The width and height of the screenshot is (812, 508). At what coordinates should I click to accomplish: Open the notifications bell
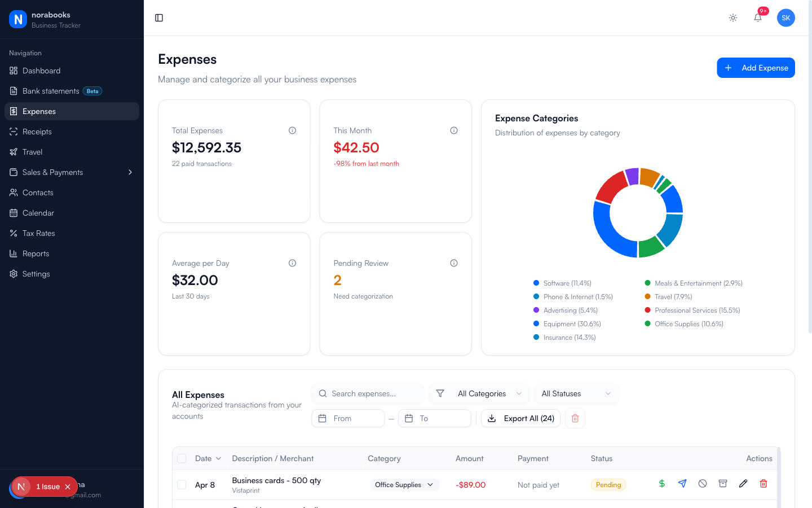tap(757, 17)
